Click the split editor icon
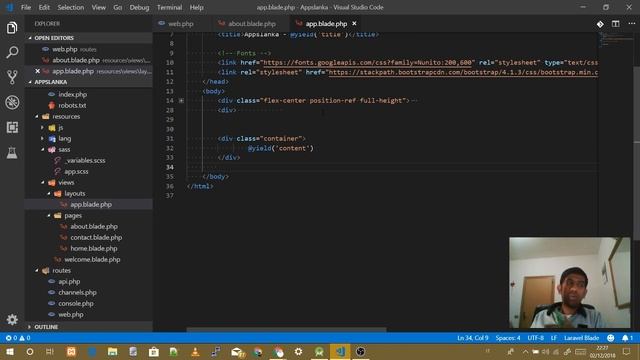The image size is (640, 360). (615, 24)
